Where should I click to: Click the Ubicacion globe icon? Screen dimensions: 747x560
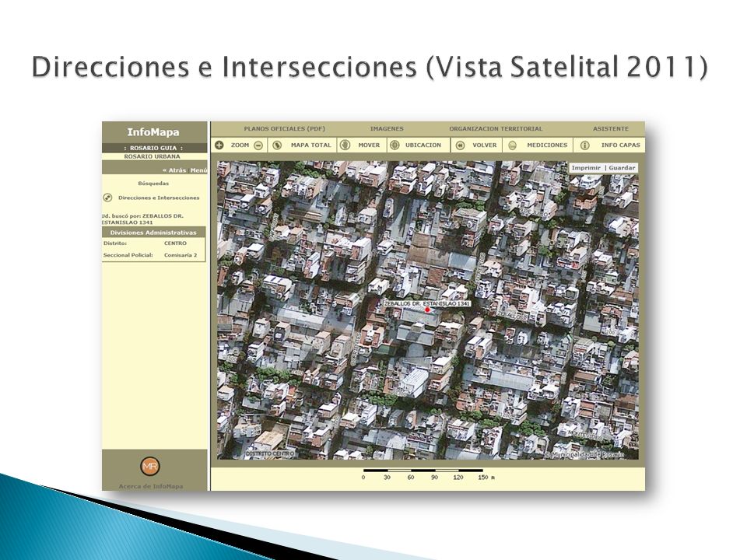click(x=395, y=145)
